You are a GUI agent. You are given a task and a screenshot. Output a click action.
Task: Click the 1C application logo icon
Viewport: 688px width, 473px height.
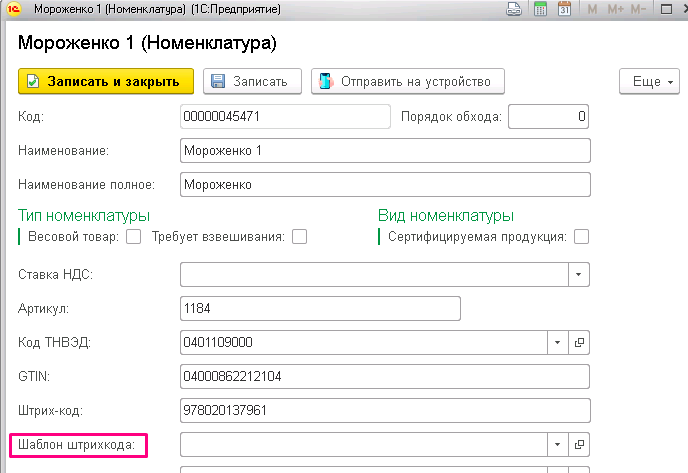(x=14, y=11)
